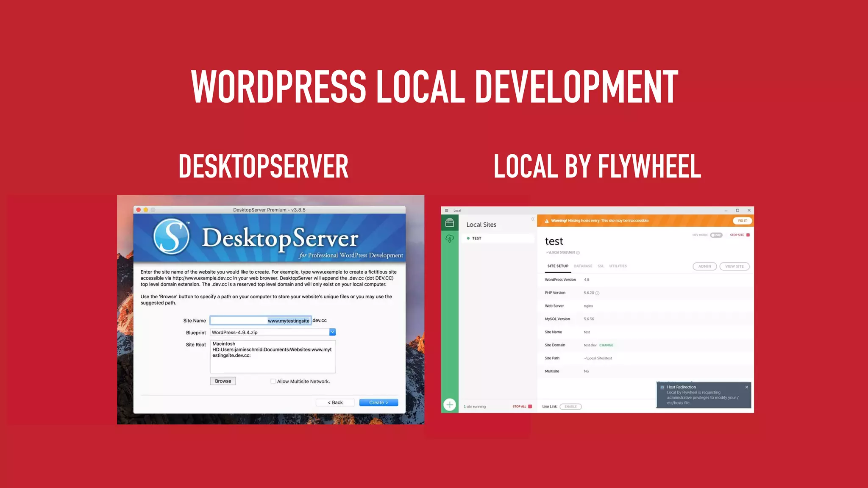The width and height of the screenshot is (868, 488).
Task: Click the DesktopServer S logo
Action: click(x=172, y=237)
